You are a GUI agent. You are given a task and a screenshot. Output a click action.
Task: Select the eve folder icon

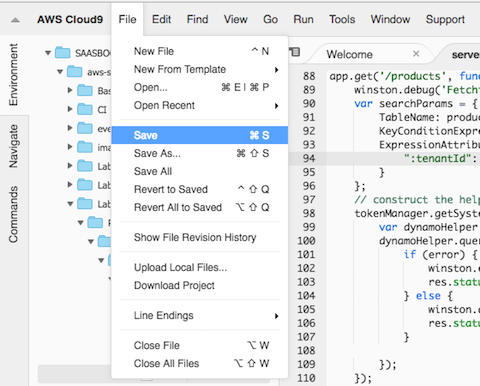pos(85,128)
